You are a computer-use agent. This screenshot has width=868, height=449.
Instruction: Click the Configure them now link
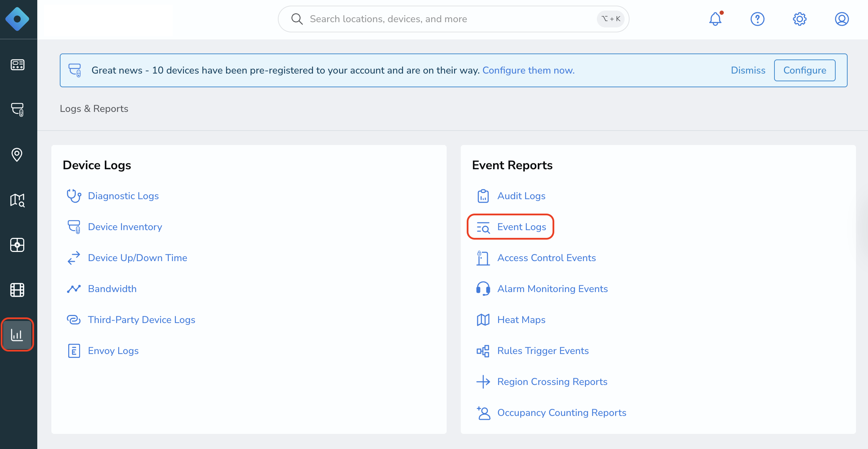[x=529, y=70]
